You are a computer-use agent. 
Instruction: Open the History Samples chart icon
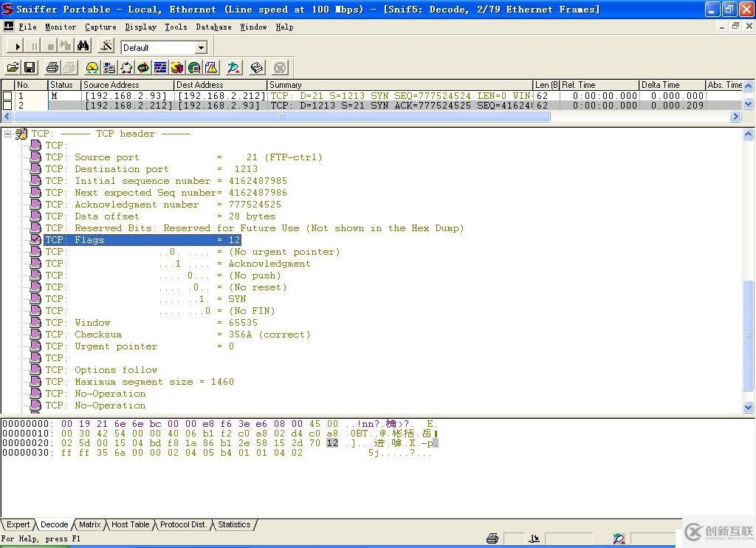pos(160,67)
